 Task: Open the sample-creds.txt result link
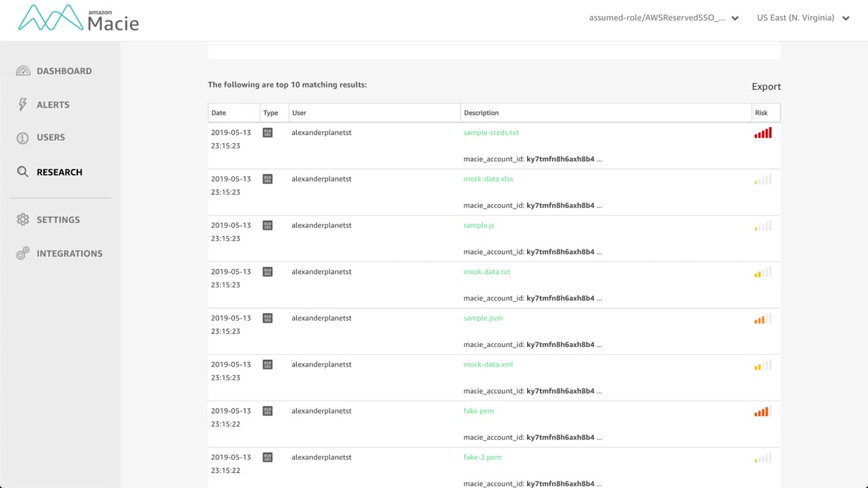491,133
